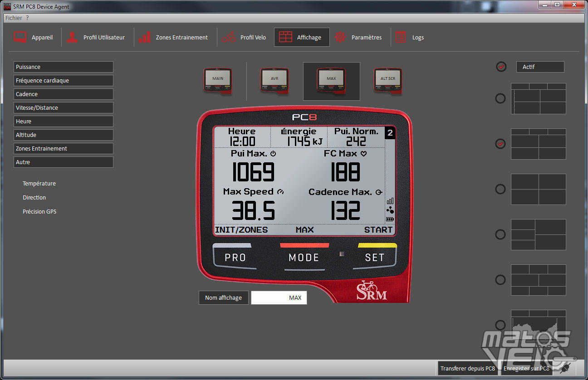
Task: Click Enregister sur PC8 button
Action: pos(526,368)
